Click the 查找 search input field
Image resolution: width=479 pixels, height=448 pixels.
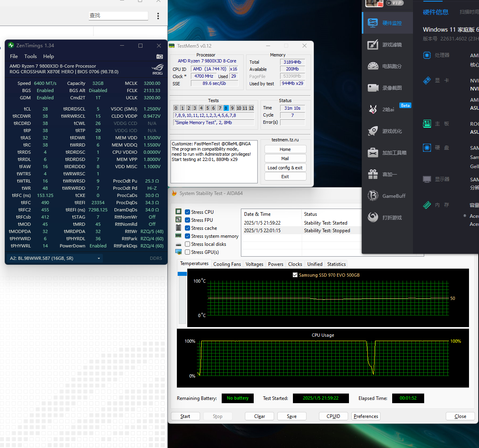[118, 16]
